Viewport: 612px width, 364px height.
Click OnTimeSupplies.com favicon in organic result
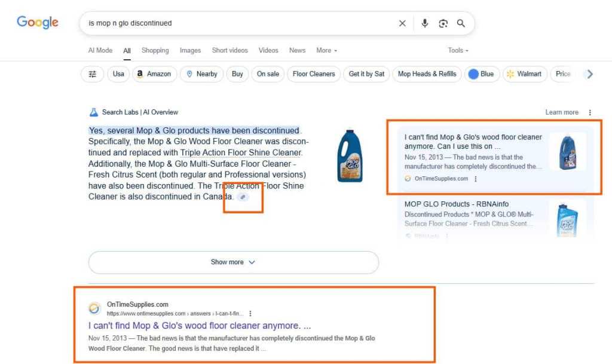(x=94, y=308)
